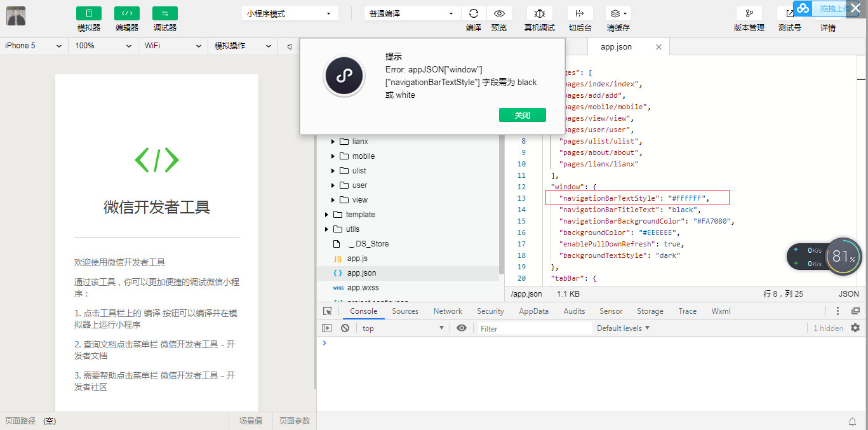Screen dimensions: 868x430
Task: Open the simulate operations (模拟操作) dropdown
Action: point(243,46)
